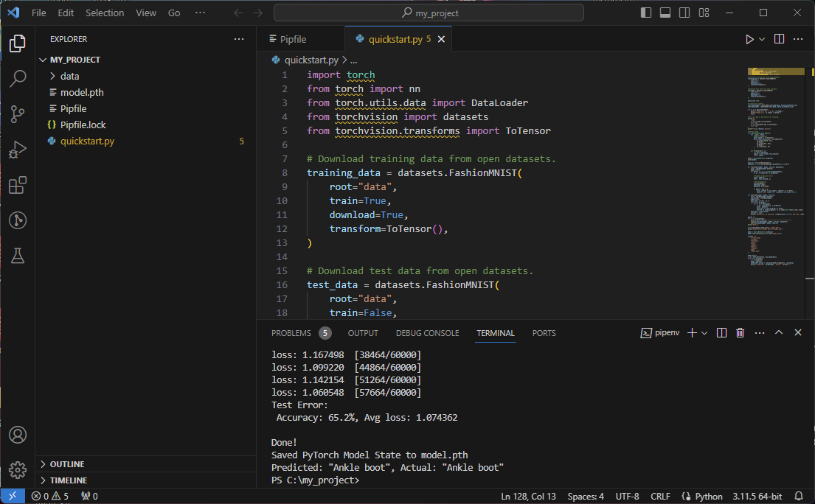Close the terminal panel
The width and height of the screenshot is (815, 504).
click(798, 333)
